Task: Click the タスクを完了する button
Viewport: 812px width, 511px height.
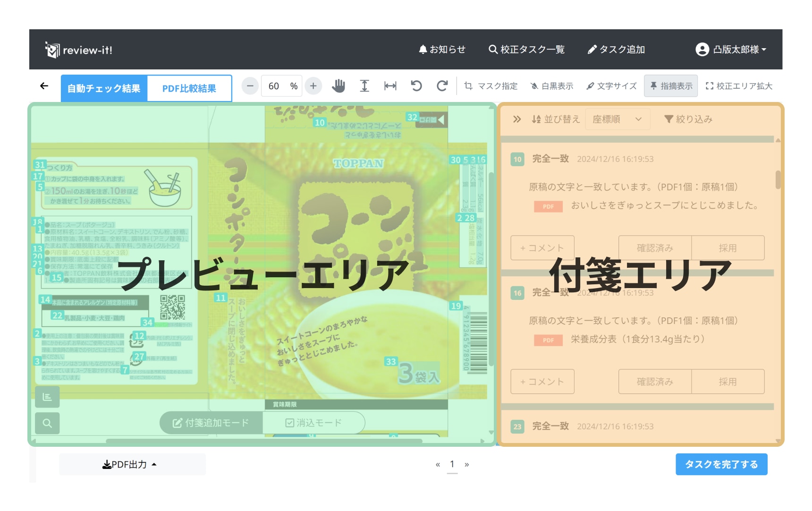Action: (x=721, y=465)
